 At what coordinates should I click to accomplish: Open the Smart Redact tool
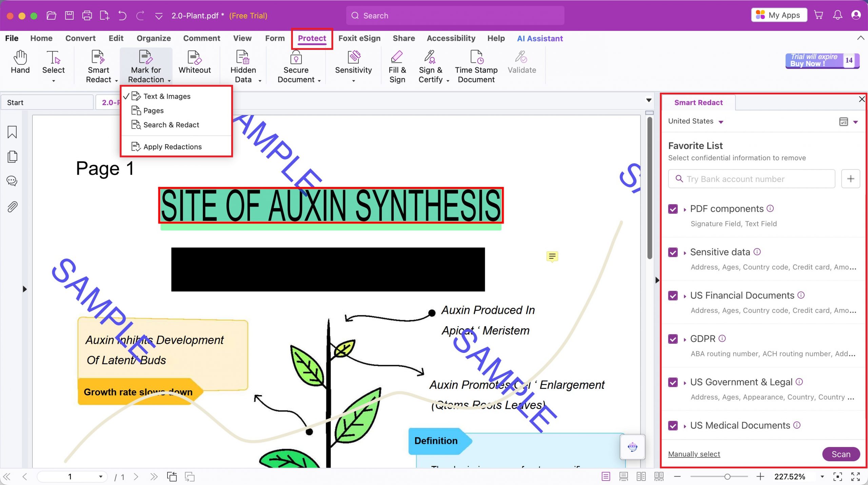99,67
